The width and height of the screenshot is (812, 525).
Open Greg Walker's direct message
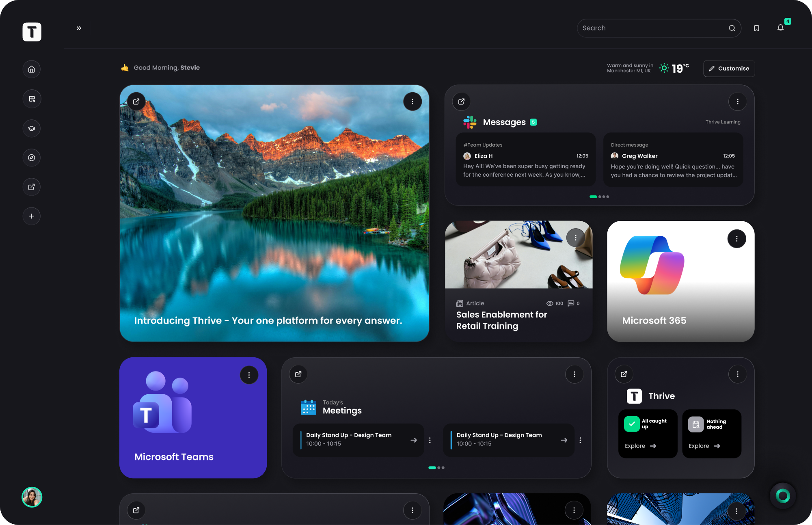click(x=673, y=160)
